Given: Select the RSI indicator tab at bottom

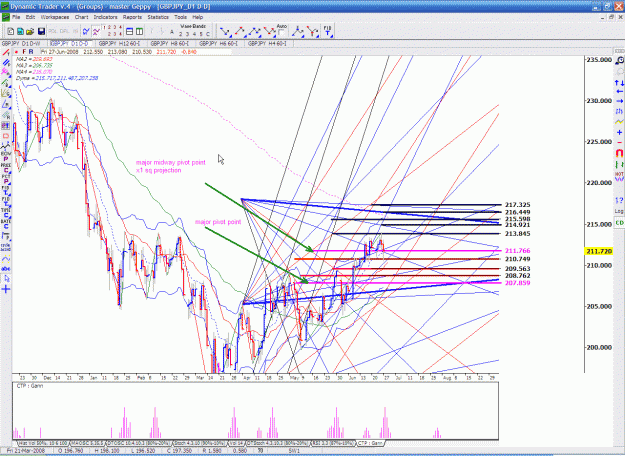Looking at the screenshot, I should [333, 443].
